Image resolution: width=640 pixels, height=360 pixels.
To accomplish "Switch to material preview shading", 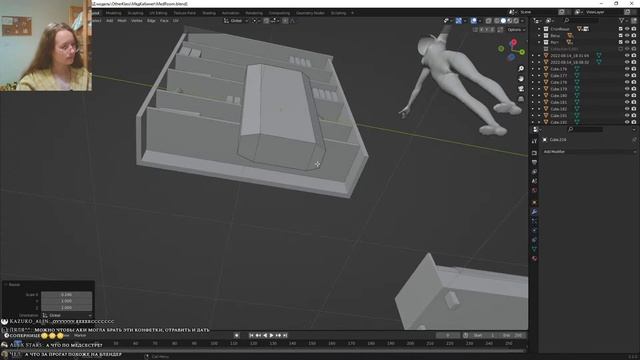I will [509, 20].
